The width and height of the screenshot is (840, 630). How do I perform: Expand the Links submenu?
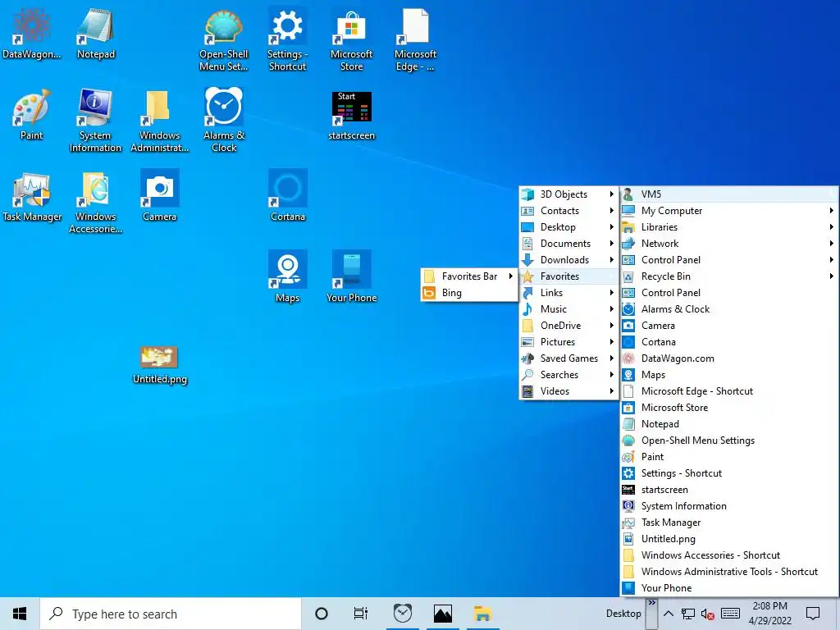point(569,293)
